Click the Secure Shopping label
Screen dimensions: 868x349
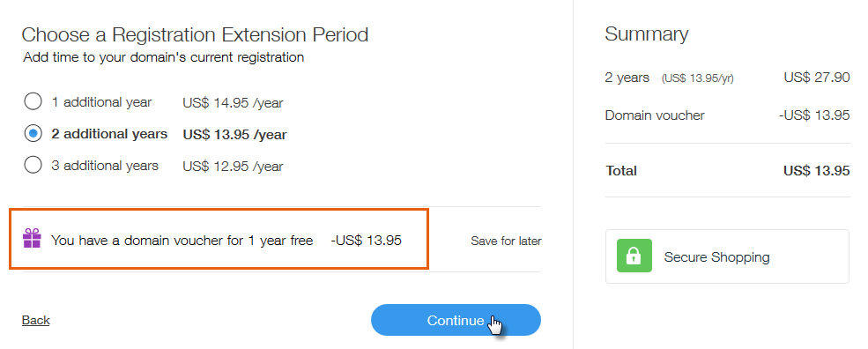[x=717, y=257]
